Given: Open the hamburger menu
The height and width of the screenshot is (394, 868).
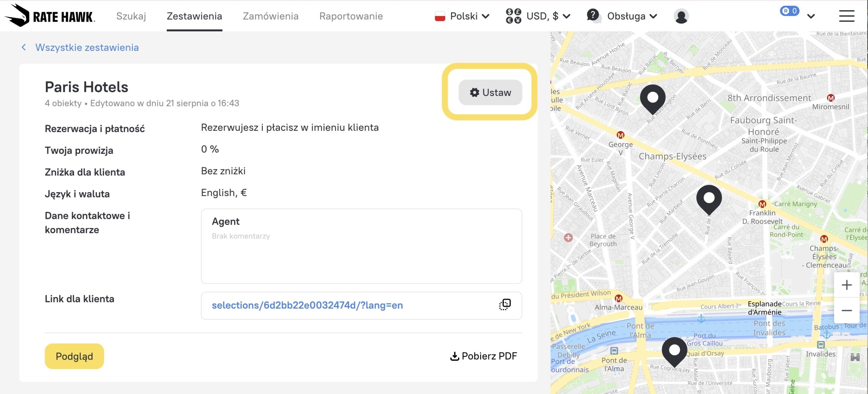Looking at the screenshot, I should pyautogui.click(x=846, y=16).
